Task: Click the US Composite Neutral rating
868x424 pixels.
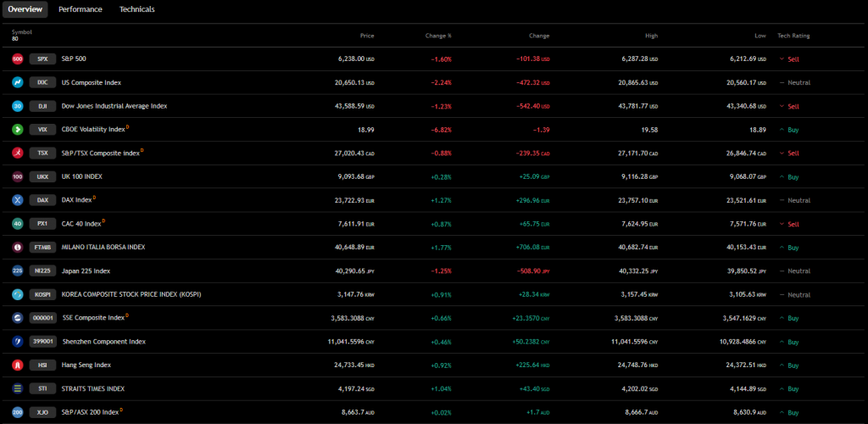Action: 794,82
